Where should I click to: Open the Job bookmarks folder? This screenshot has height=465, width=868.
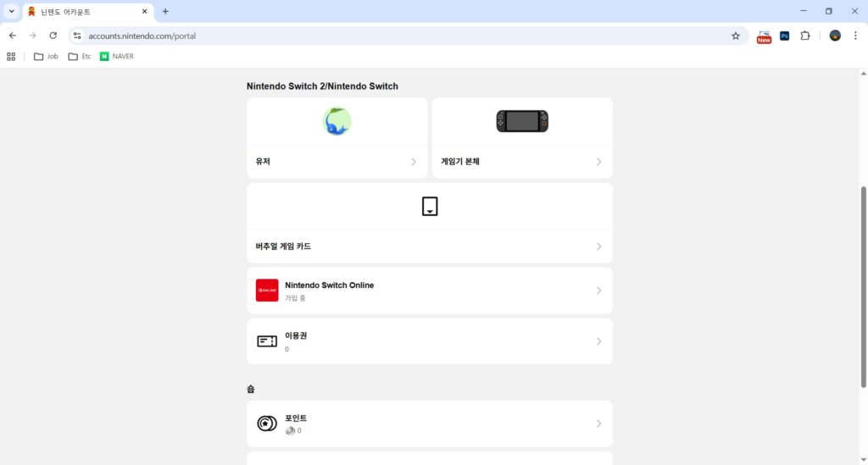[46, 57]
